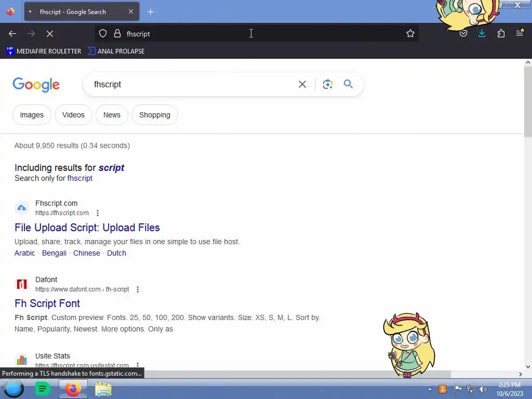532x399 pixels.
Task: Open Action Center flag icon
Action: click(x=458, y=389)
